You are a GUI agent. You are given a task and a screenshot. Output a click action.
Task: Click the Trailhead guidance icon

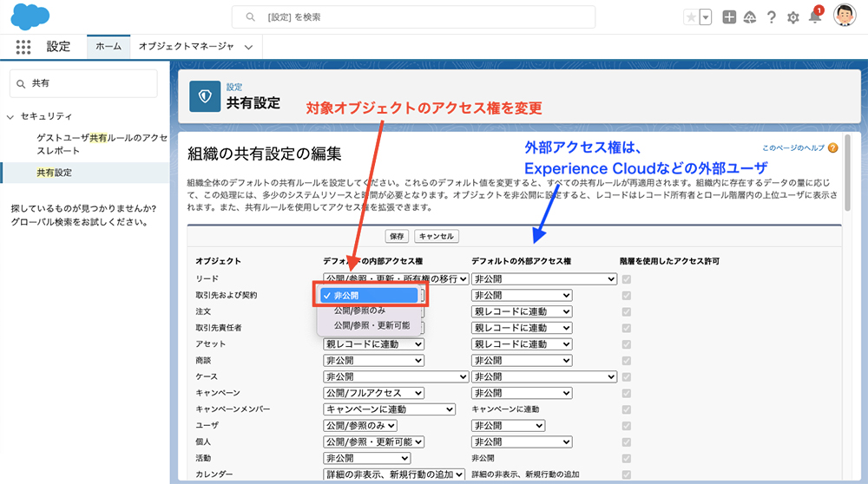point(750,17)
